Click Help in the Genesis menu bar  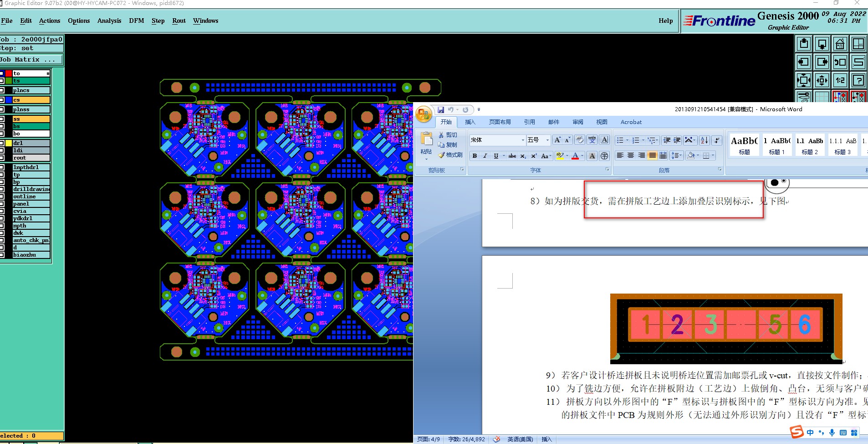coord(665,21)
